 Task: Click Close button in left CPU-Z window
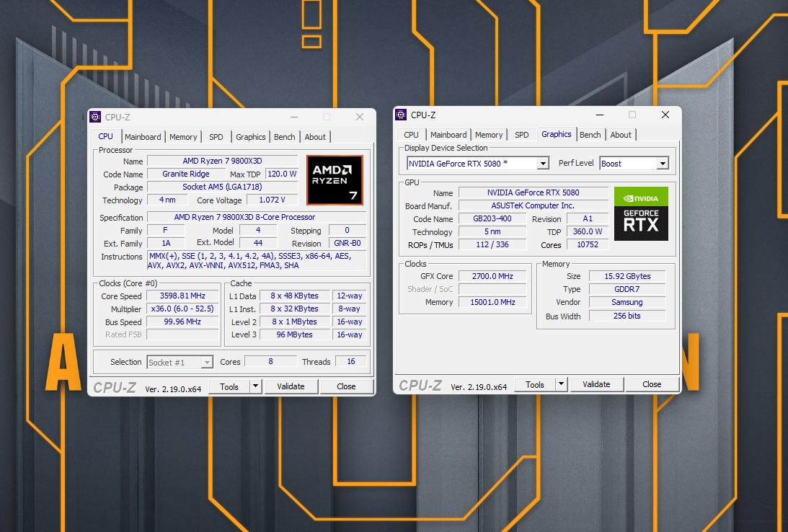346,386
